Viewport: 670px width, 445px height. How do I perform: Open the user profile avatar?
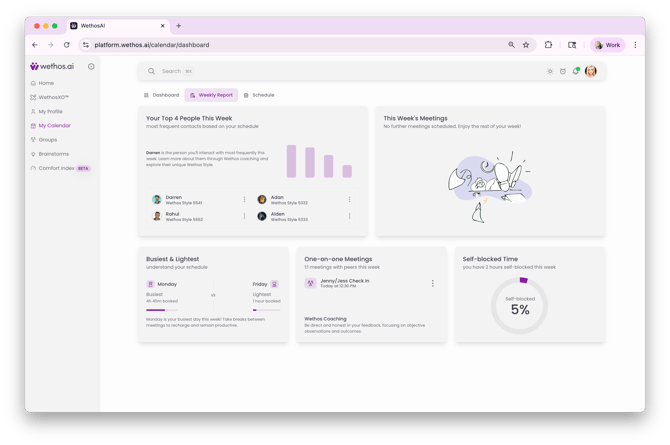(591, 71)
